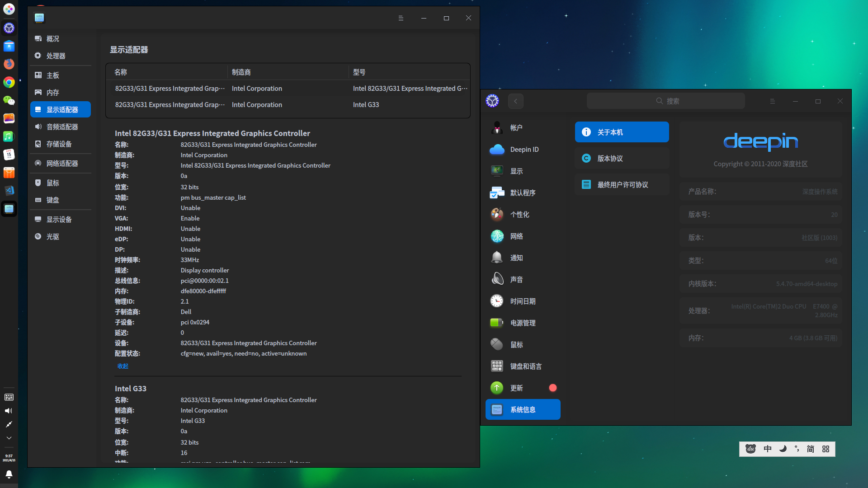
Task: Open 存储设备 storage devices section
Action: (59, 144)
